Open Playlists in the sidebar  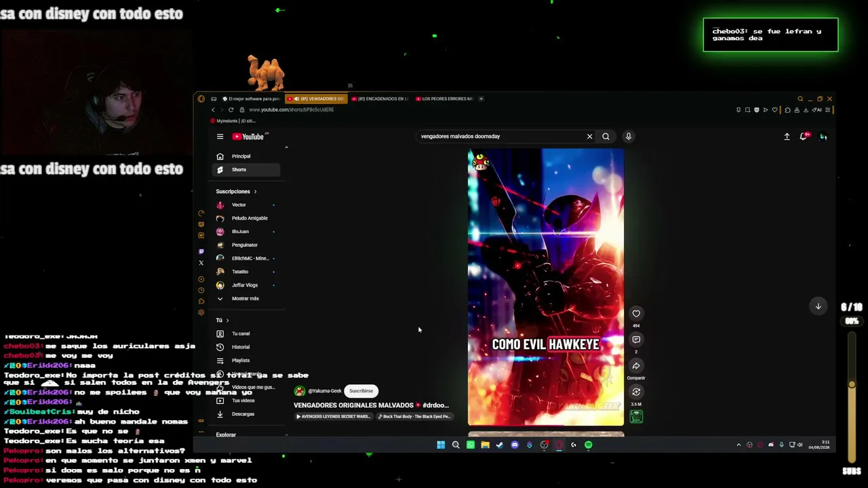[x=246, y=361]
